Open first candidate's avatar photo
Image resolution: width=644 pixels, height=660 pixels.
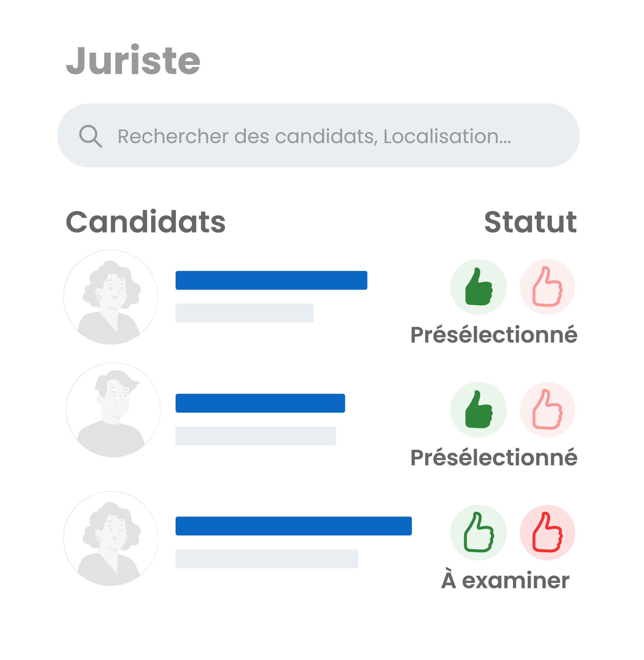(x=111, y=297)
